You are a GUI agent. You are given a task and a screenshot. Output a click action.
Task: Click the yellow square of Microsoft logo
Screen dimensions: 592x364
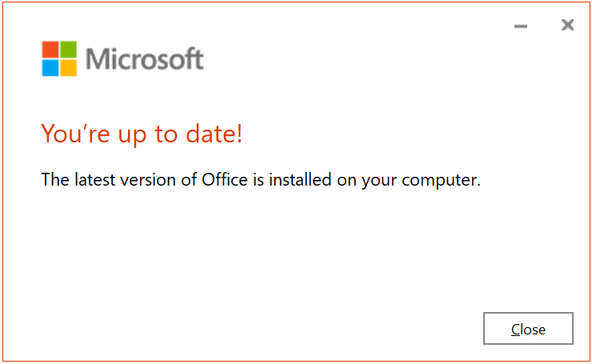(x=68, y=67)
